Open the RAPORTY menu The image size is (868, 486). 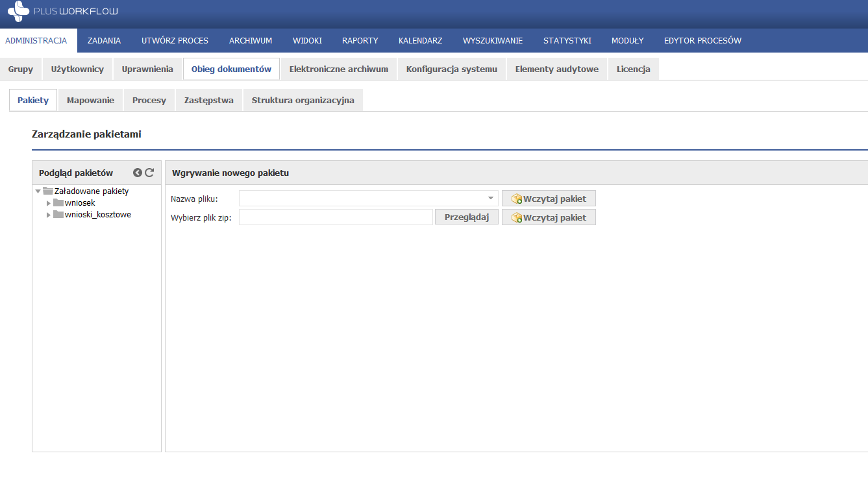point(360,40)
